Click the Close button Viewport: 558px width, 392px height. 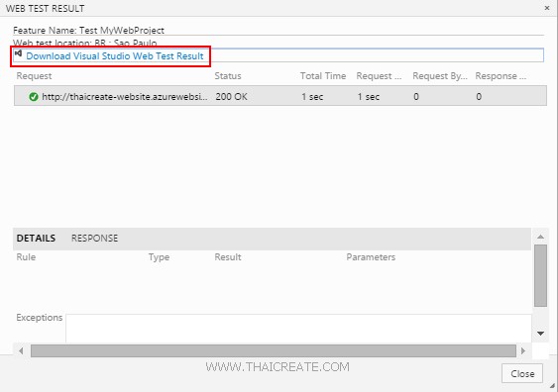click(522, 373)
